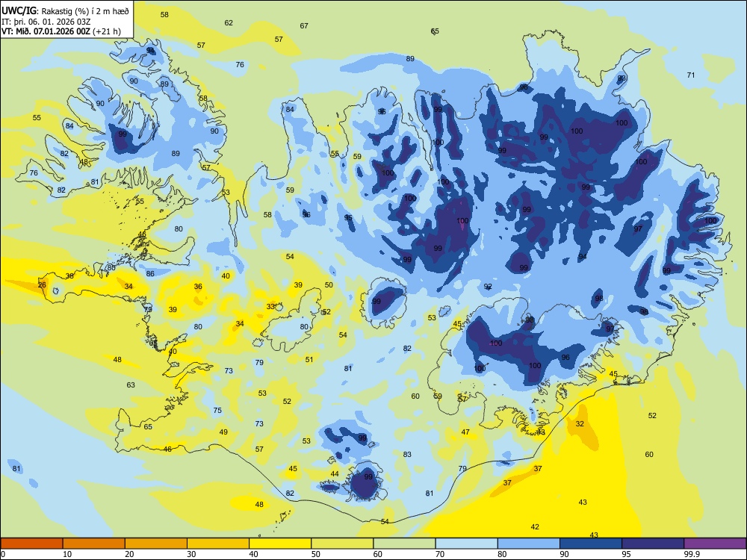747x560 pixels.
Task: Click the map value '92' in central highlands
Action: click(488, 287)
